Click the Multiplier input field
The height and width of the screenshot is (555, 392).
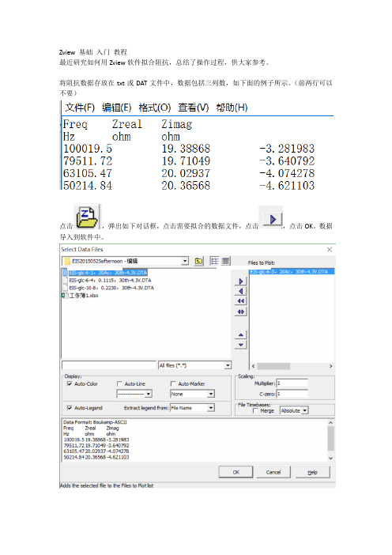pos(292,383)
